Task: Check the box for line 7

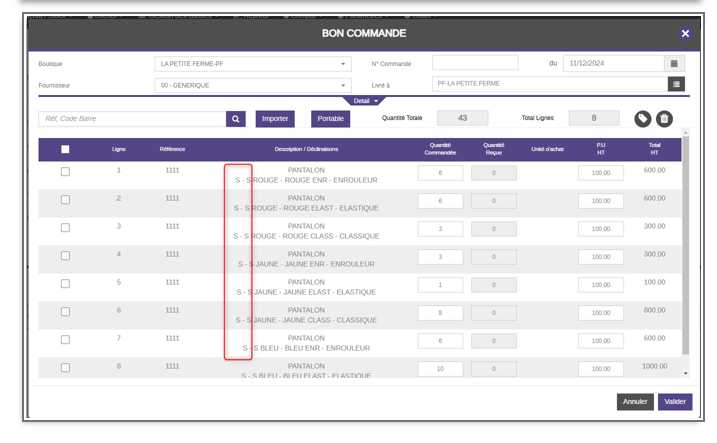Action: (x=65, y=340)
